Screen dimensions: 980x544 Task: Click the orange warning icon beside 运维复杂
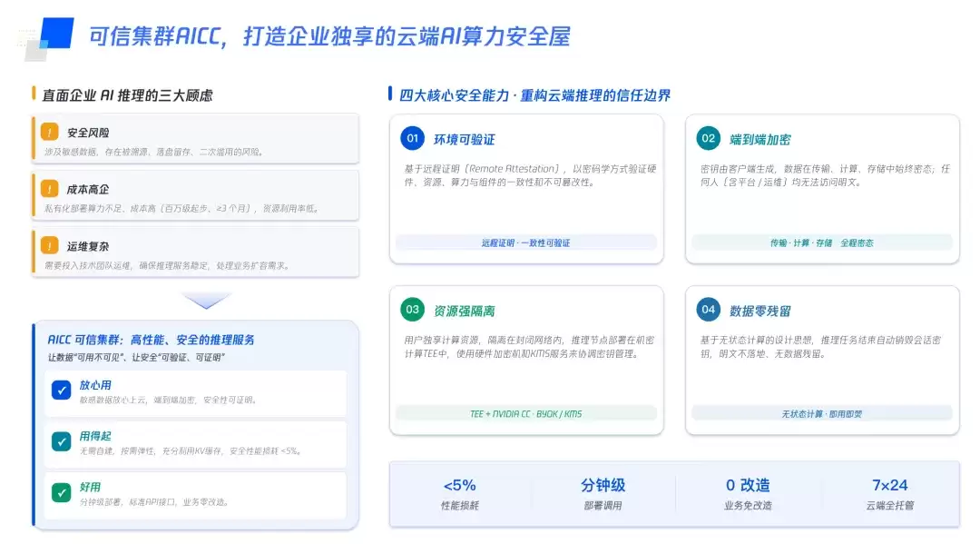click(x=49, y=246)
